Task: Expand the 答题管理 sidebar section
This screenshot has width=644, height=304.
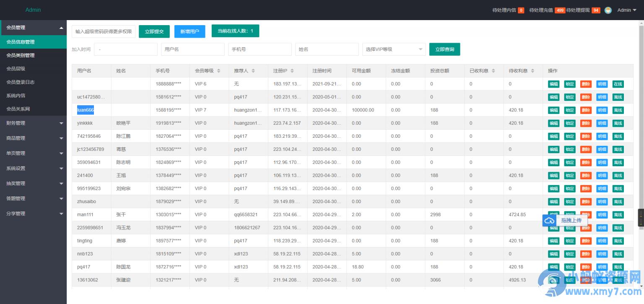Action: click(33, 198)
